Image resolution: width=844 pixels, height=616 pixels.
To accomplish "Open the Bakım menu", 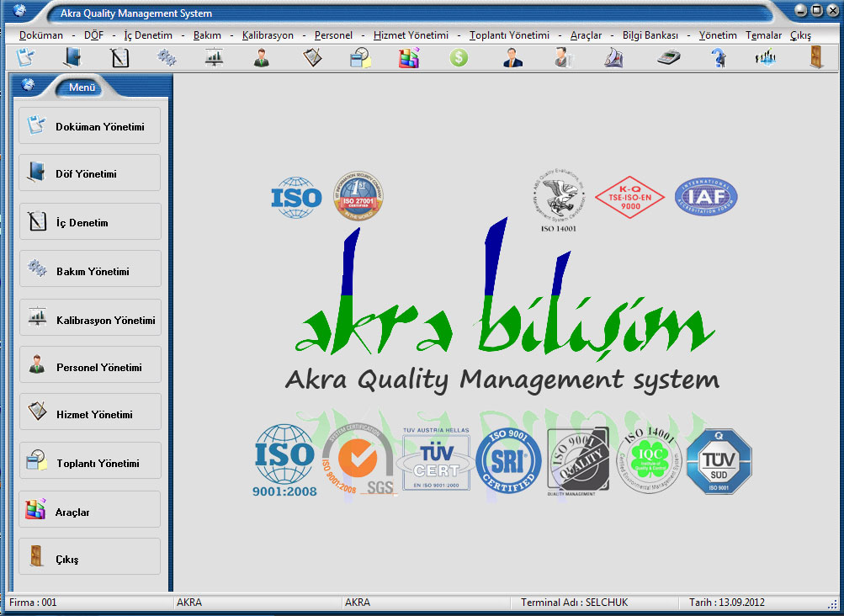I will pos(207,35).
